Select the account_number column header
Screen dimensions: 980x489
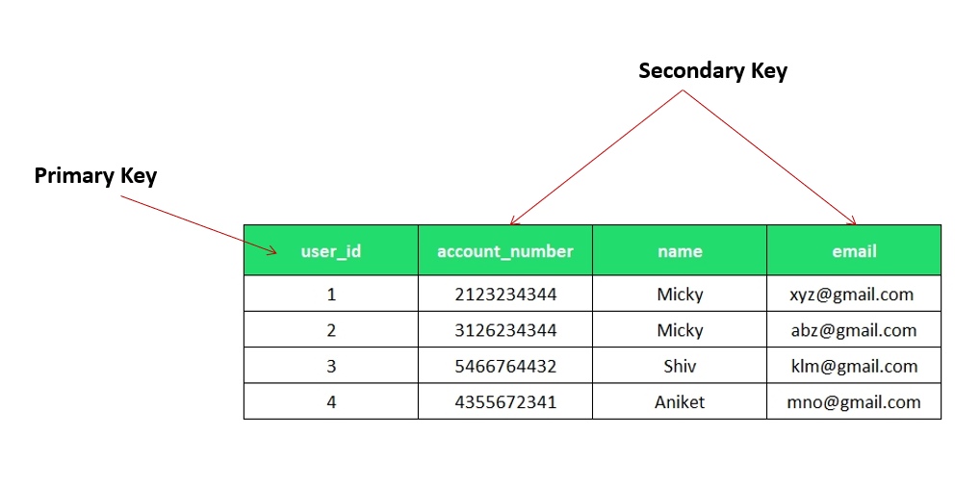(x=505, y=251)
